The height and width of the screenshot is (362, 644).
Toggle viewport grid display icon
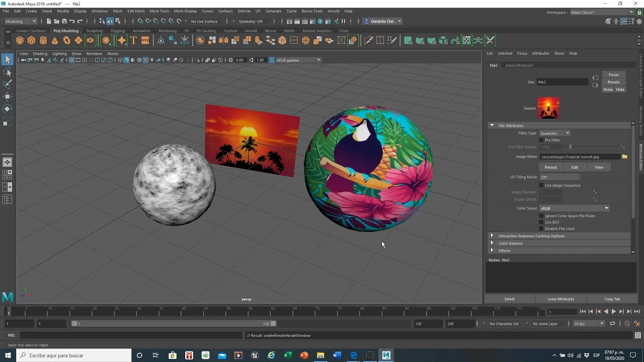click(x=71, y=60)
